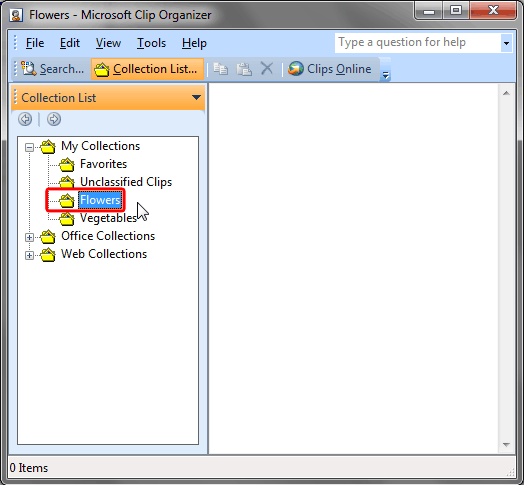
Task: Click the Back arrow in the task pane
Action: point(25,119)
